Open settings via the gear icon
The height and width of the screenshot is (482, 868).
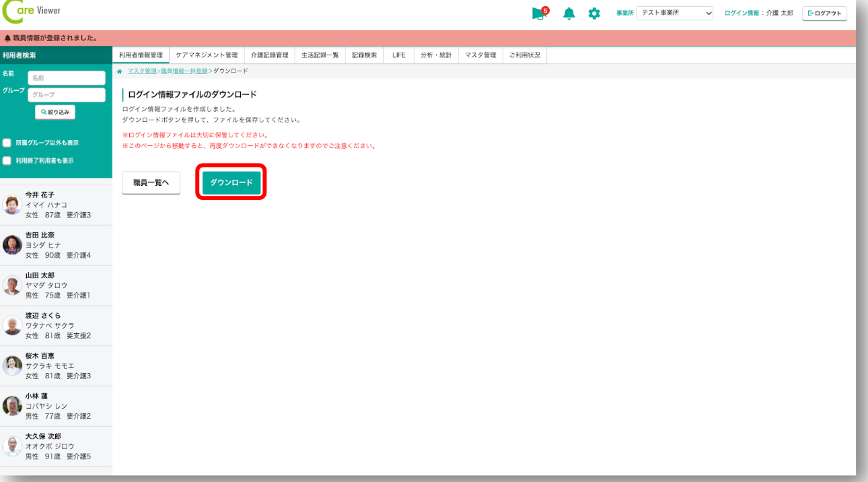(594, 13)
